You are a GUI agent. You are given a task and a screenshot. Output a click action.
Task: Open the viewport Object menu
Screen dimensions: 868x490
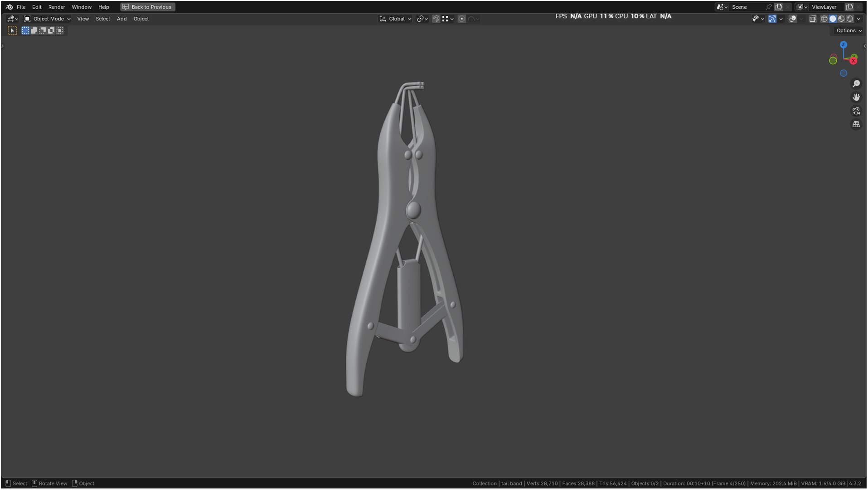pos(141,19)
